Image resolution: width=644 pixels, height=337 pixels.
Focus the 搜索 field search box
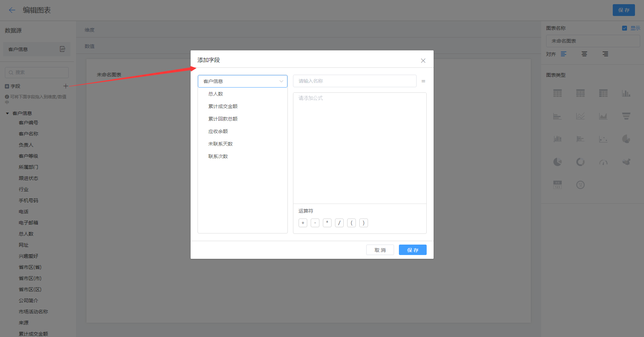[37, 72]
